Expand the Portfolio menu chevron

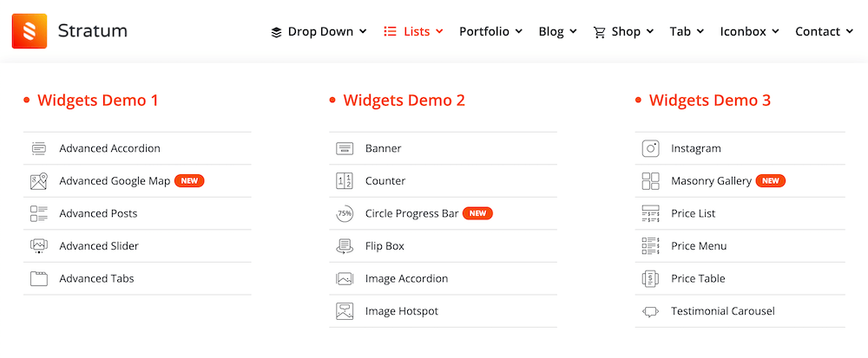tap(519, 31)
